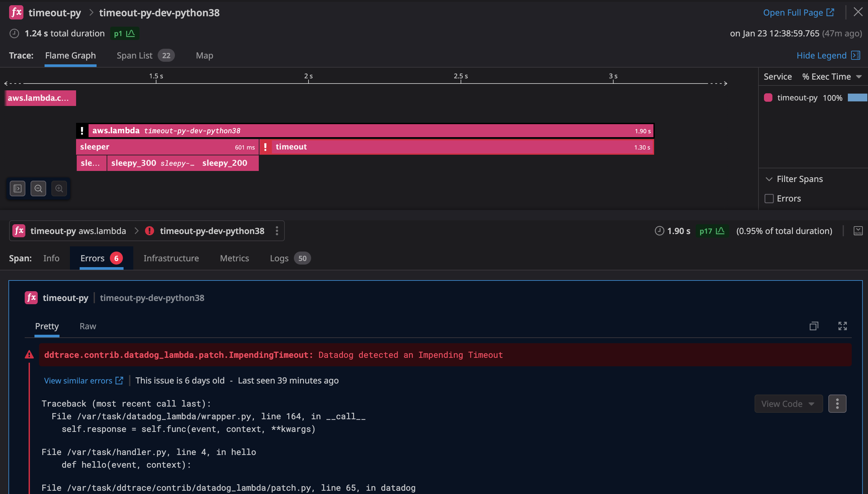Click the View similar errors link
Image resolution: width=868 pixels, height=494 pixels.
tap(78, 380)
